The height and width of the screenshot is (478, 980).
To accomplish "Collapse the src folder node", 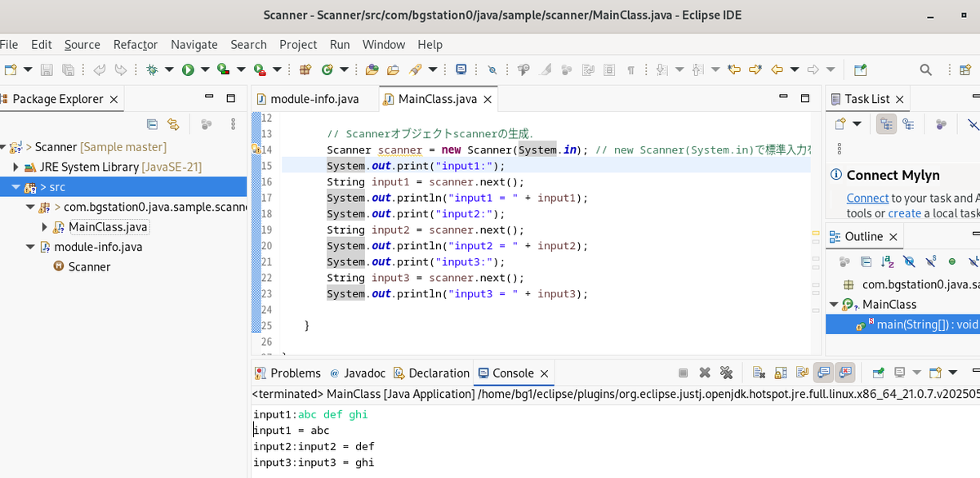I will click(16, 187).
